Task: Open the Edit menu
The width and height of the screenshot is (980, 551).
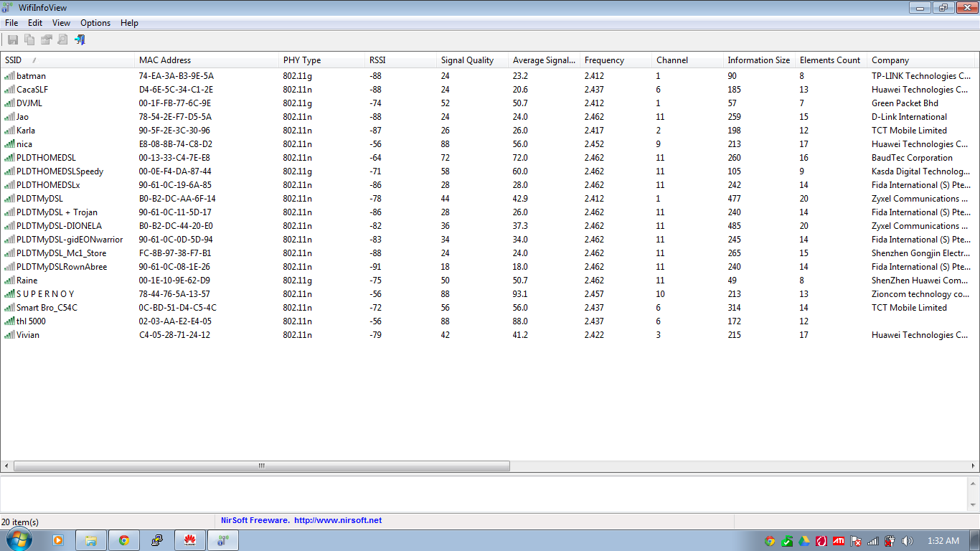Action: click(35, 23)
